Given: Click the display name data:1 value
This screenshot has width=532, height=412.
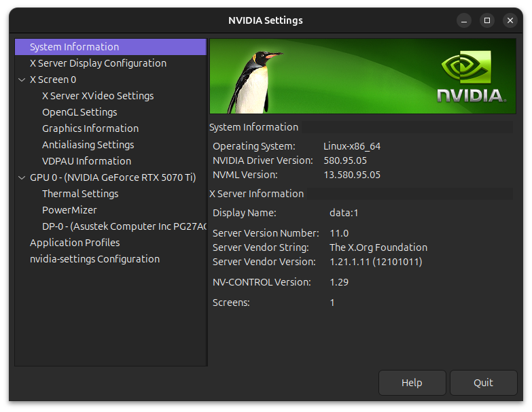Looking at the screenshot, I should coord(344,213).
